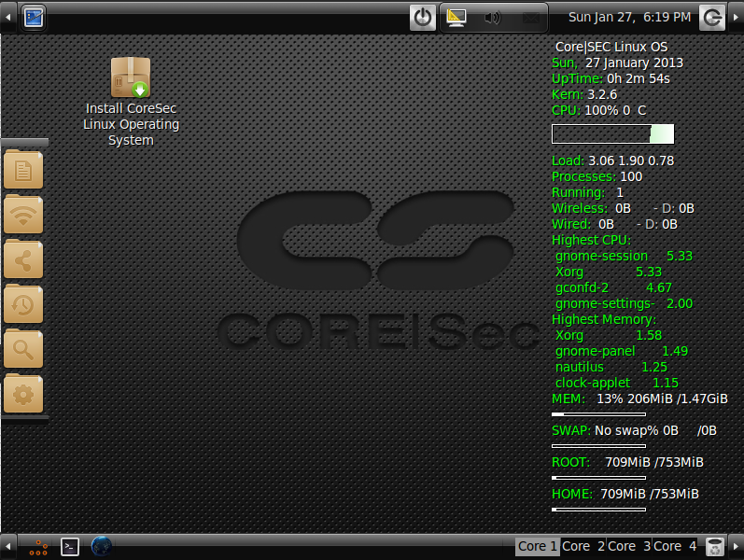Open the orange dots applications menu icon
The height and width of the screenshot is (560, 744).
(x=38, y=547)
